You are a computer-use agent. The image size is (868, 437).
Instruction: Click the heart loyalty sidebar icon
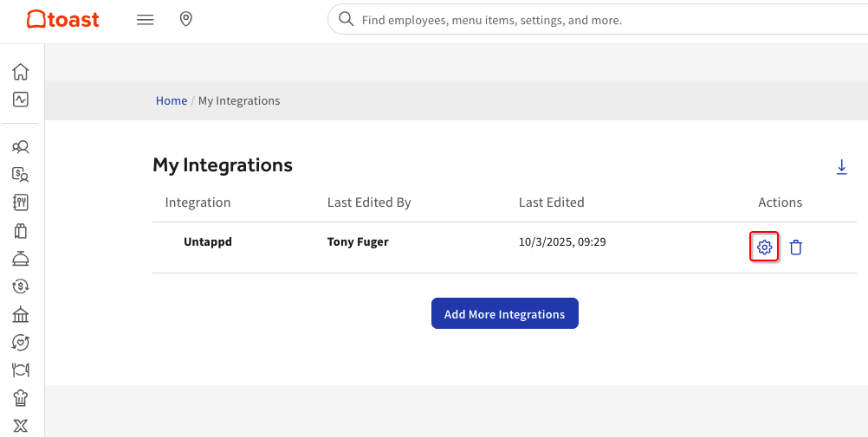21,342
